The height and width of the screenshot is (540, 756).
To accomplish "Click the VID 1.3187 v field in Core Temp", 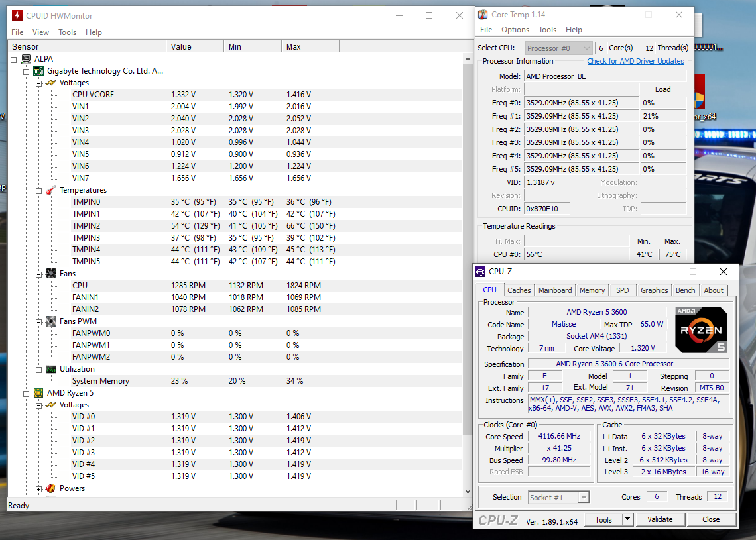I will tap(546, 182).
